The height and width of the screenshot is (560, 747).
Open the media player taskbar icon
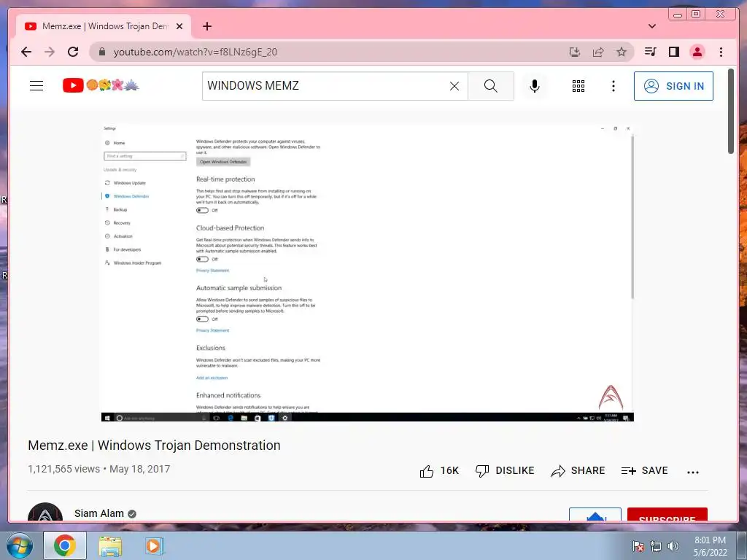[153, 545]
